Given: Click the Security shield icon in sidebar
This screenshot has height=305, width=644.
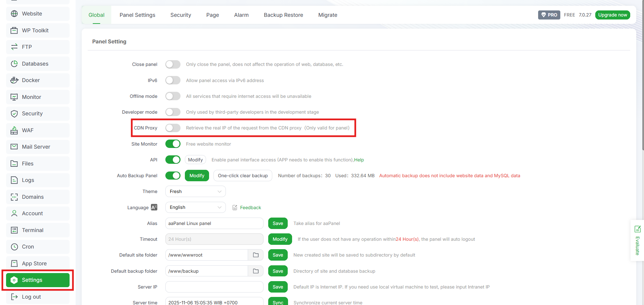Looking at the screenshot, I should pyautogui.click(x=14, y=114).
